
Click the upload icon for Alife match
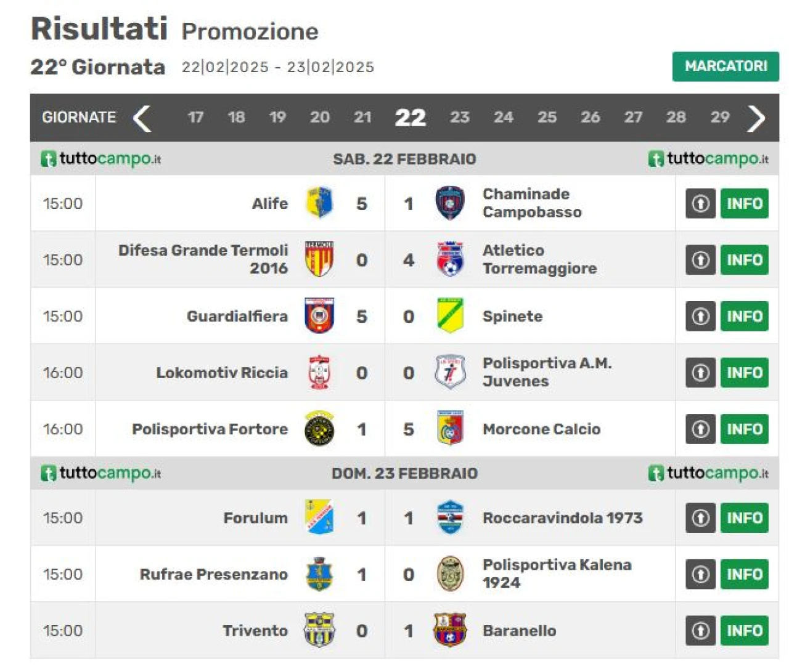pos(700,203)
